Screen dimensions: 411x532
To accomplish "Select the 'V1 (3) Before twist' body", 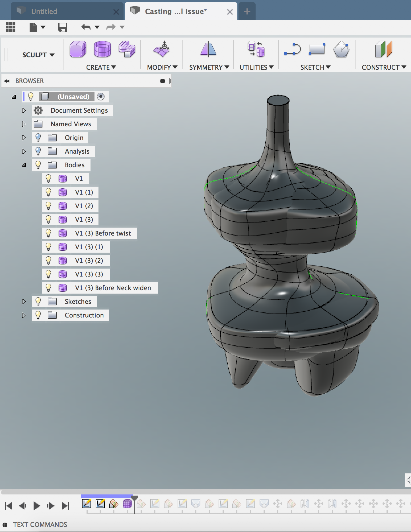I will (x=103, y=233).
